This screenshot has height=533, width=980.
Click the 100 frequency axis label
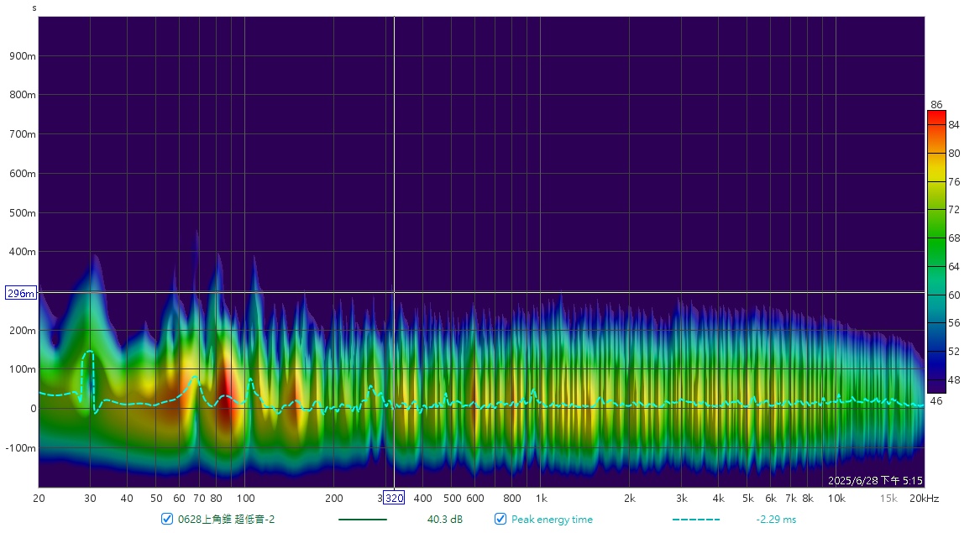[x=245, y=498]
